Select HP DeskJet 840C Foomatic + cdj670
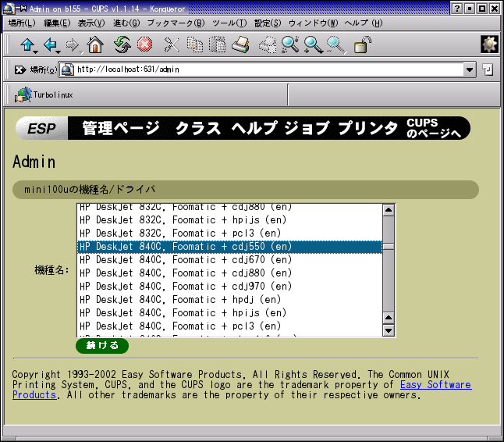 click(x=229, y=260)
